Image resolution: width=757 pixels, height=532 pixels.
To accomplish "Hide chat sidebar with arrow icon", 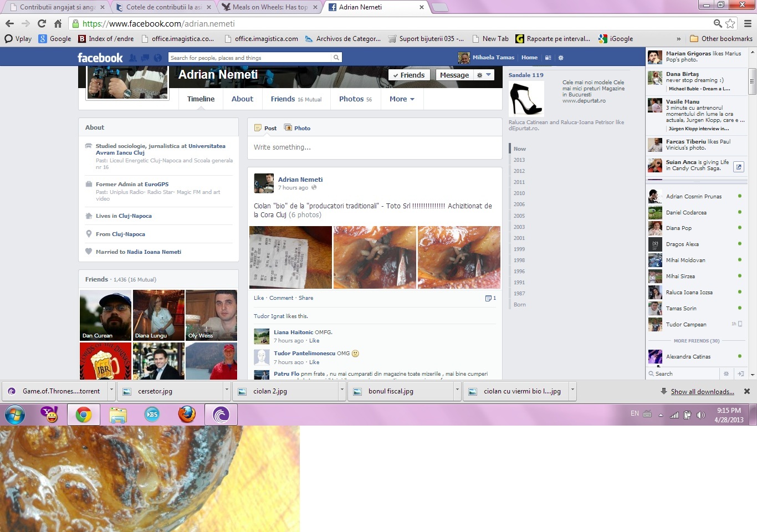I will [x=740, y=374].
